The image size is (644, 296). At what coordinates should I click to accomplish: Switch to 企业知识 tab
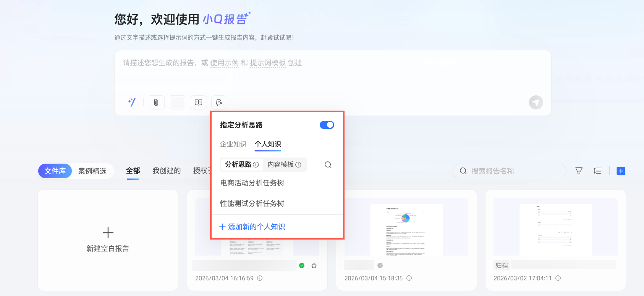(233, 144)
